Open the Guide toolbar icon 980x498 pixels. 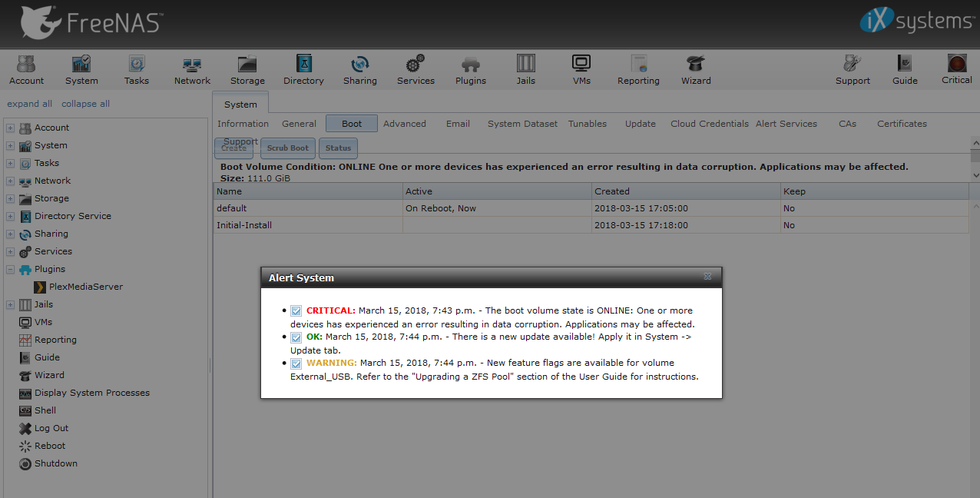pos(905,69)
